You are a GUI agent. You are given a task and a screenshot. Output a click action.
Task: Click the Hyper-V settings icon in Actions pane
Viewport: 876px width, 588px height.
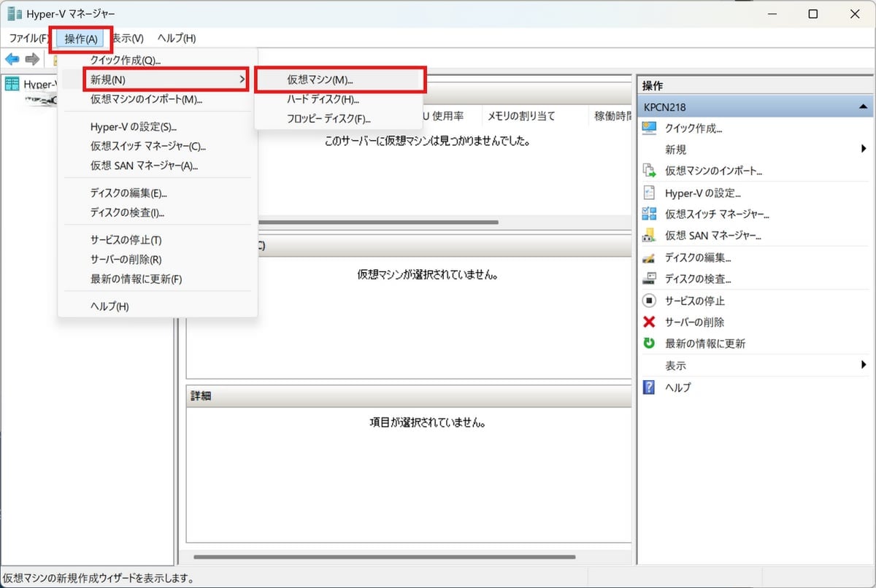pos(649,193)
